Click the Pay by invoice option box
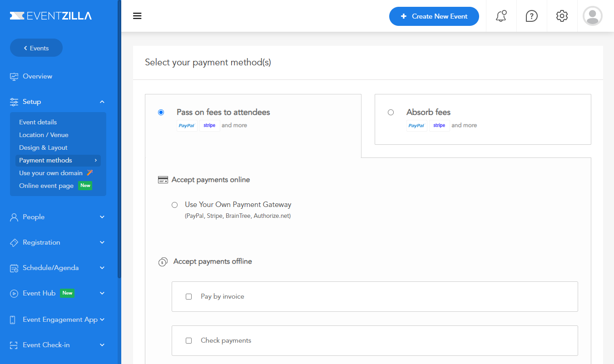Viewport: 614px width, 364px height. tap(375, 296)
